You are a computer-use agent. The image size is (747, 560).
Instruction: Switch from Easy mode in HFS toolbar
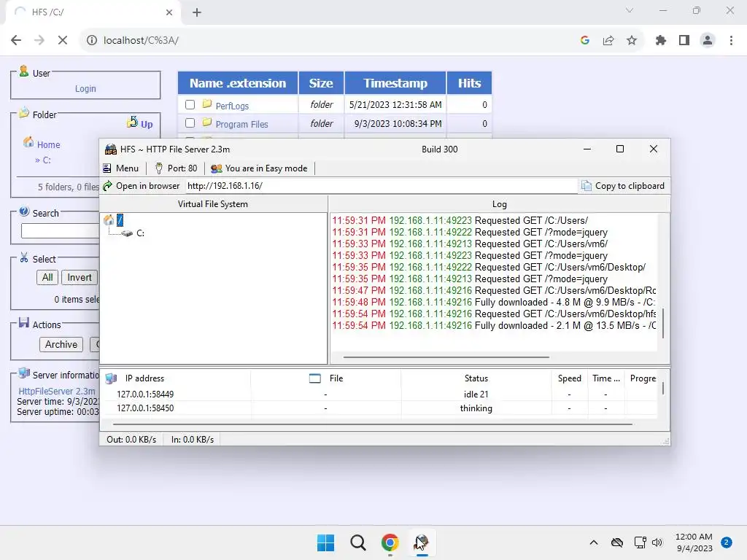click(259, 168)
